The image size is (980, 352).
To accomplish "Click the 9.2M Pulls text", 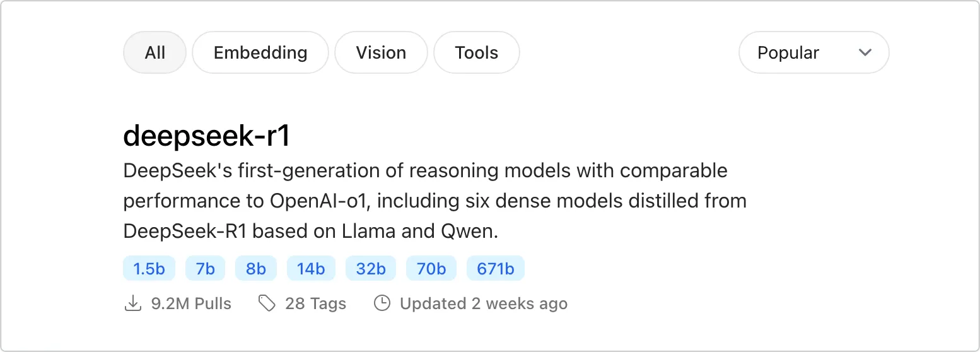I will [x=191, y=303].
